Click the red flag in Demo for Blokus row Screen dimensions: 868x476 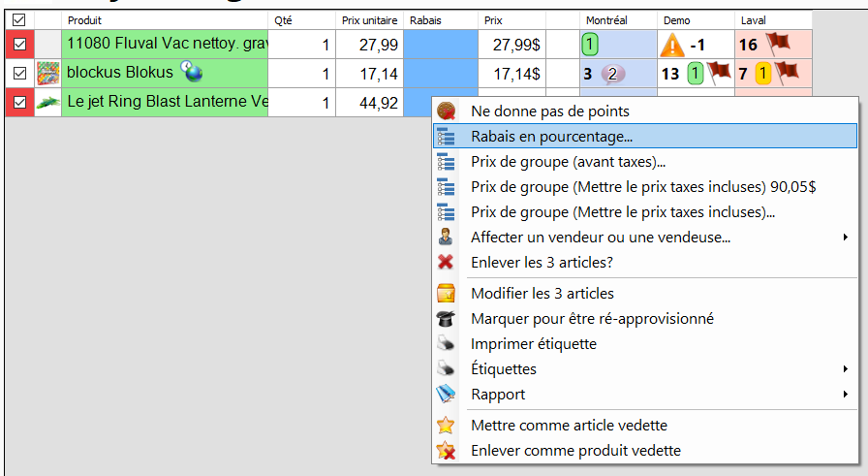pos(719,72)
